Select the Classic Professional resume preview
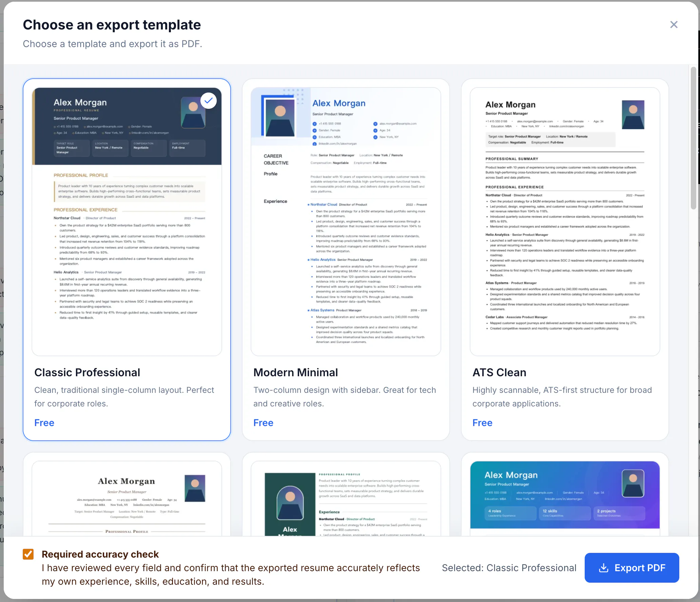 click(127, 222)
